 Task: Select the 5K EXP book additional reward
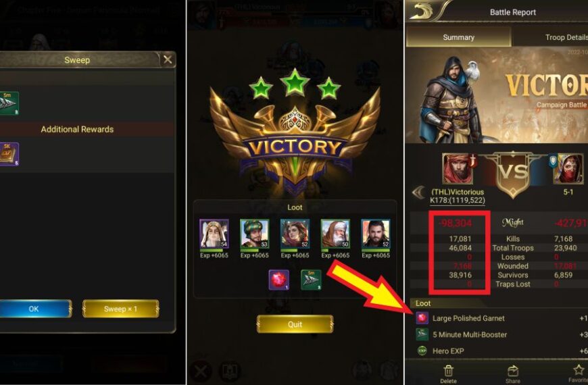9,154
